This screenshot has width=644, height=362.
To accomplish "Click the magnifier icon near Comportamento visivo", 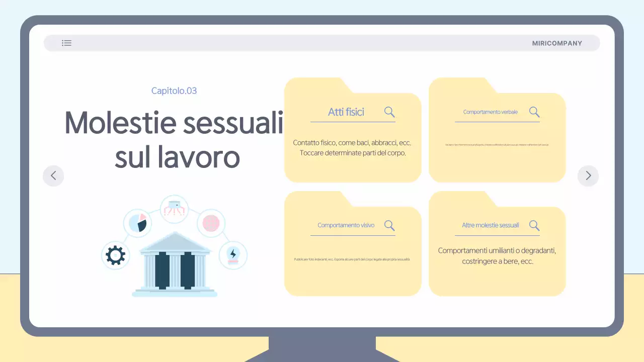I will pos(389,225).
